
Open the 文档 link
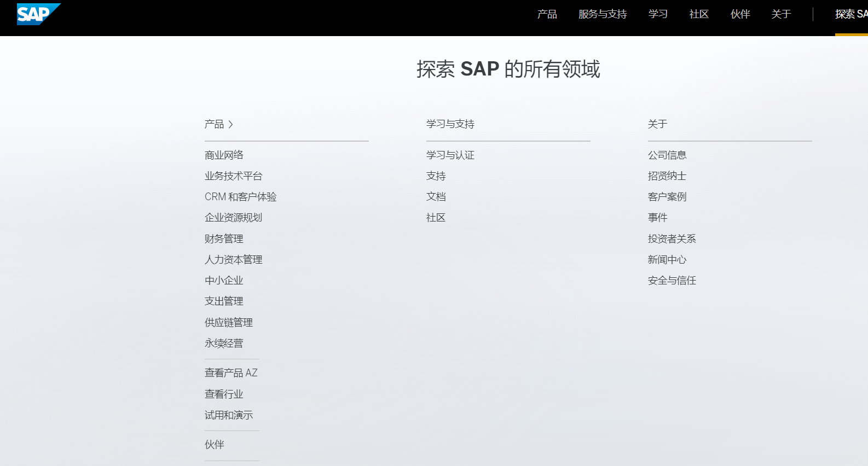tap(436, 197)
